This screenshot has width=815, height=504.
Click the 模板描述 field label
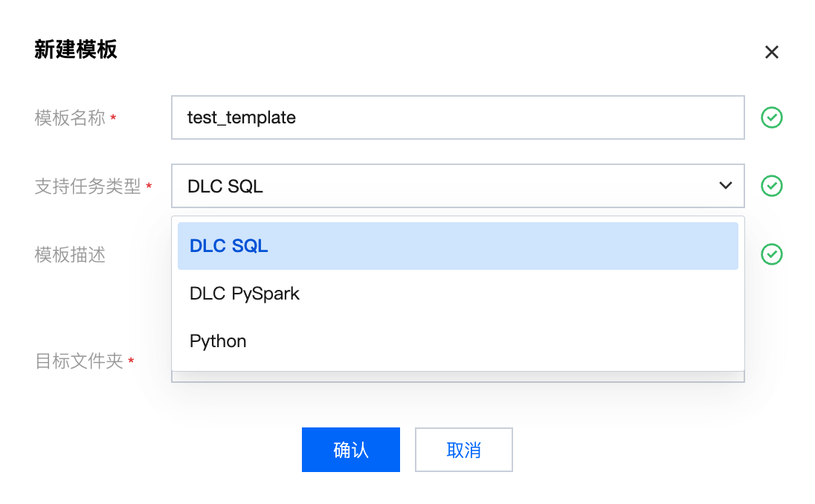point(70,255)
